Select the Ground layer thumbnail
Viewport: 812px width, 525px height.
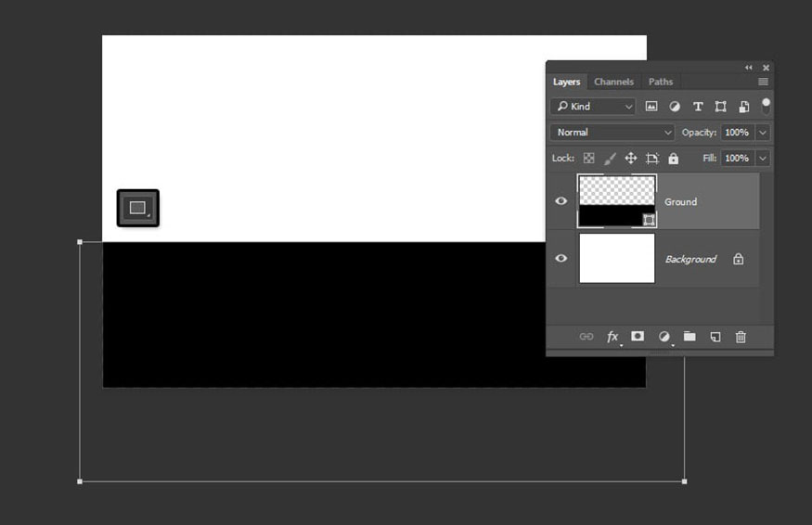coord(617,201)
